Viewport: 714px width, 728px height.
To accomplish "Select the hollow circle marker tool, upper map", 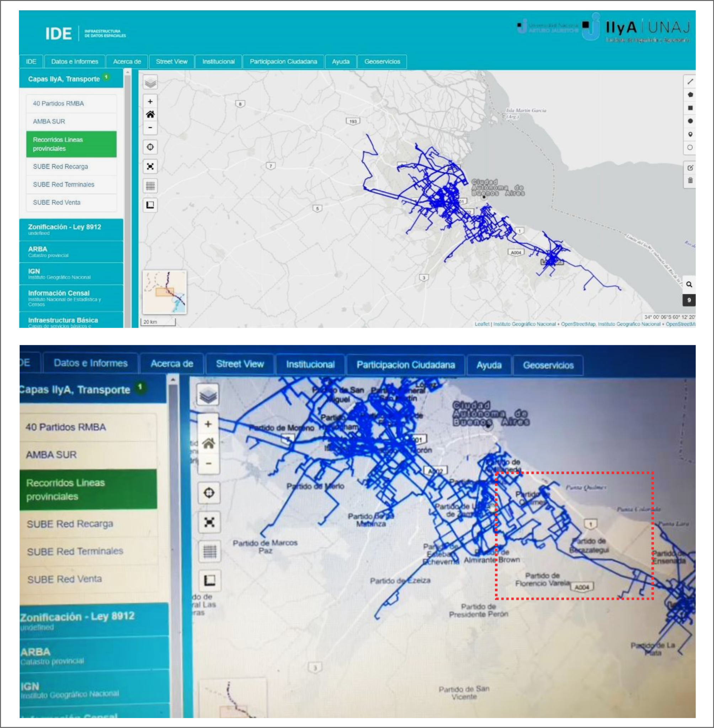I will point(690,147).
